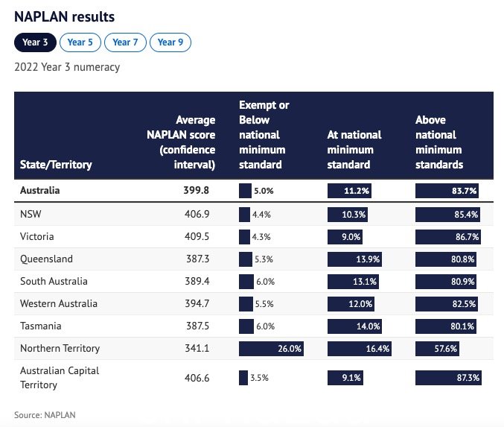The image size is (504, 427).
Task: Click the Average NAPLAN score column header
Action: 181,142
